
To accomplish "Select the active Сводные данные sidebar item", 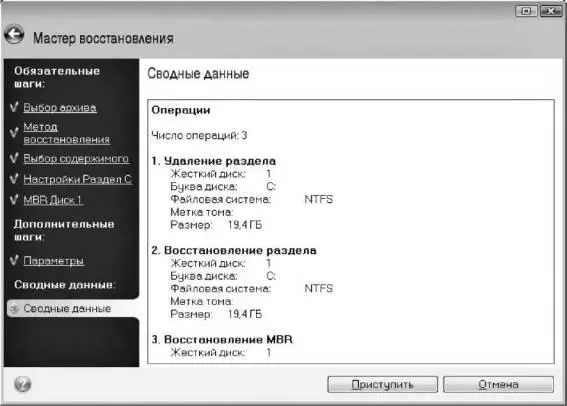I will point(73,308).
